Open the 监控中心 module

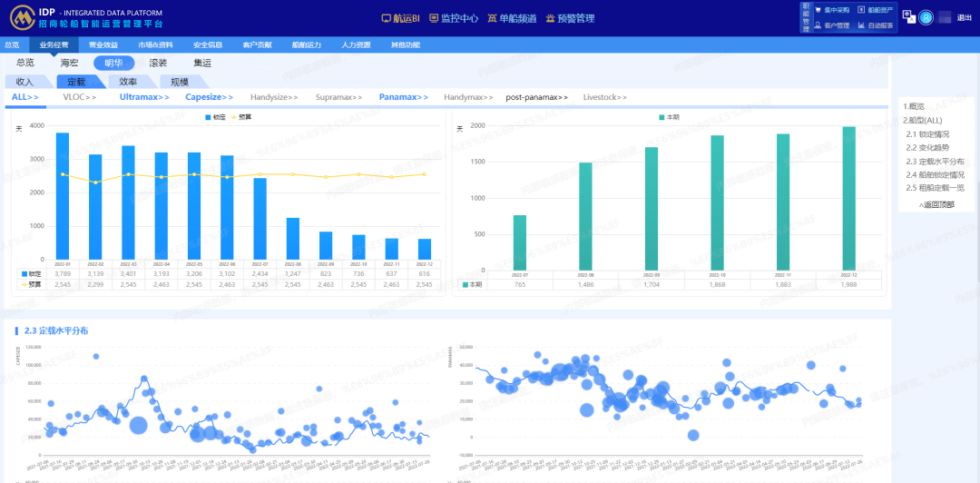click(x=454, y=18)
